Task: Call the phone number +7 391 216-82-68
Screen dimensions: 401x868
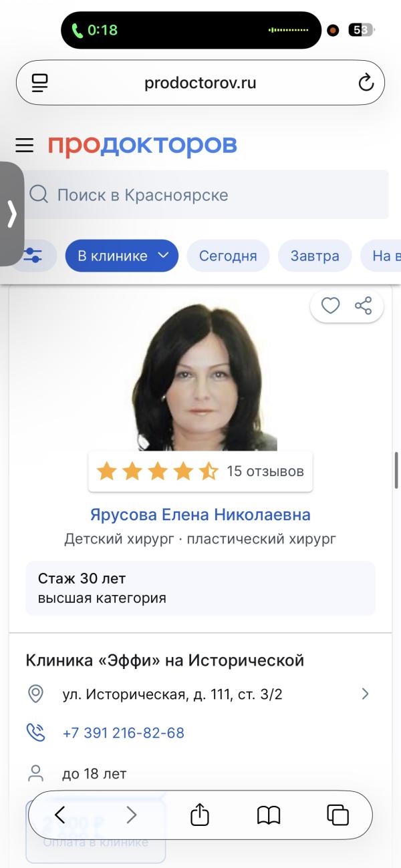Action: click(123, 732)
